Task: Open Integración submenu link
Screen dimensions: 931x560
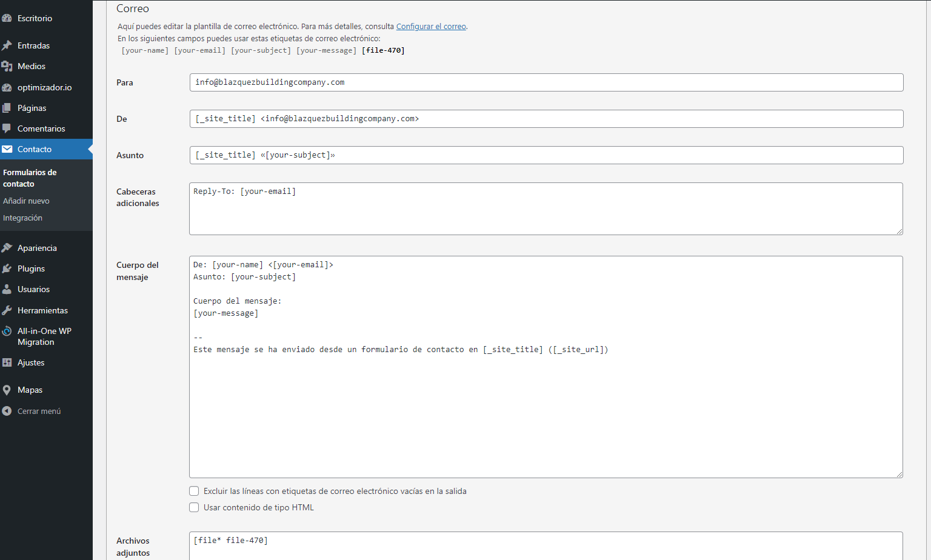Action: 22,218
